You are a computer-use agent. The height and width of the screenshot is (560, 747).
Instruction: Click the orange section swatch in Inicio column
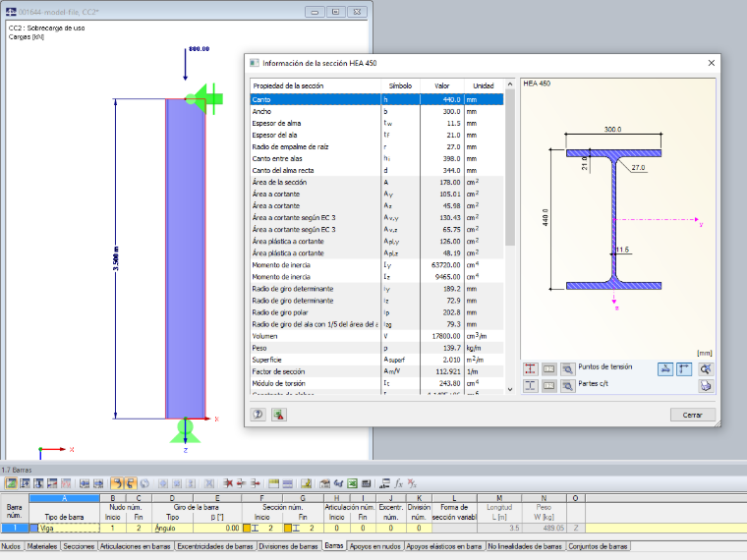(247, 529)
